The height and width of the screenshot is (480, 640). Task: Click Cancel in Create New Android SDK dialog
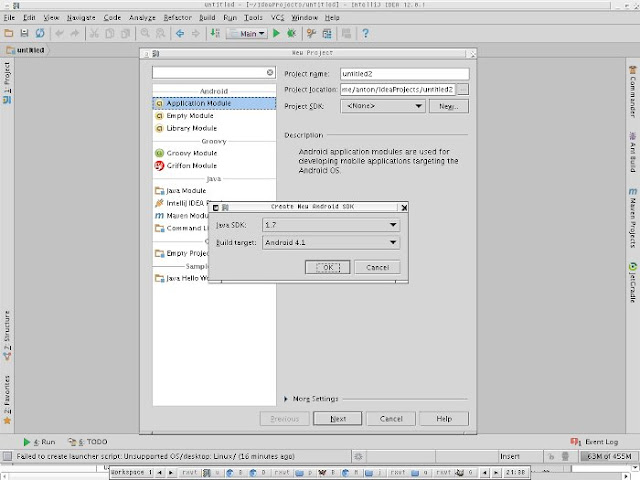[377, 267]
